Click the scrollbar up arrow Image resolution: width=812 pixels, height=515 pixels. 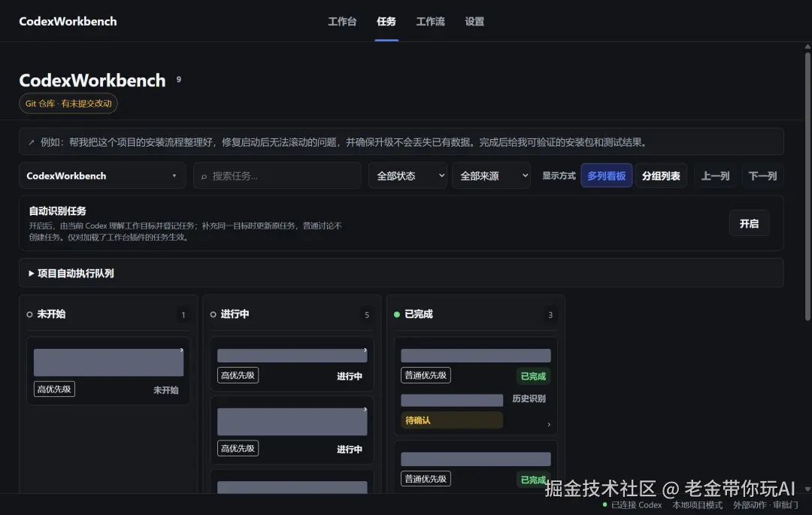(807, 47)
